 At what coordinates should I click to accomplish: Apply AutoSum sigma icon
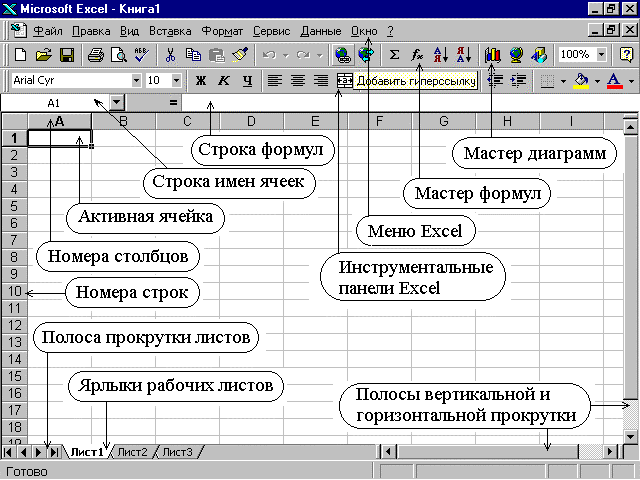point(394,55)
